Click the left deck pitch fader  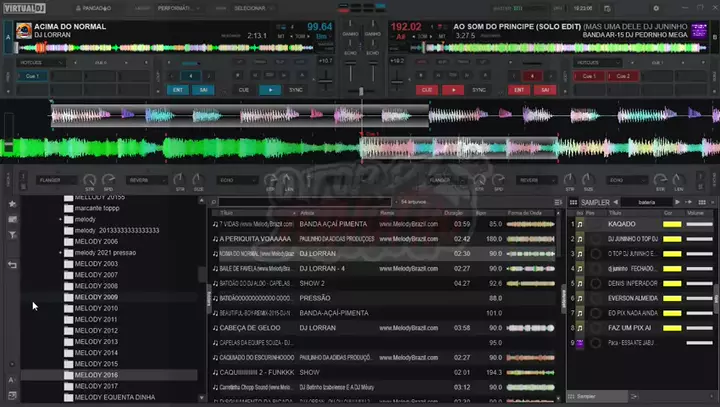[x=325, y=81]
